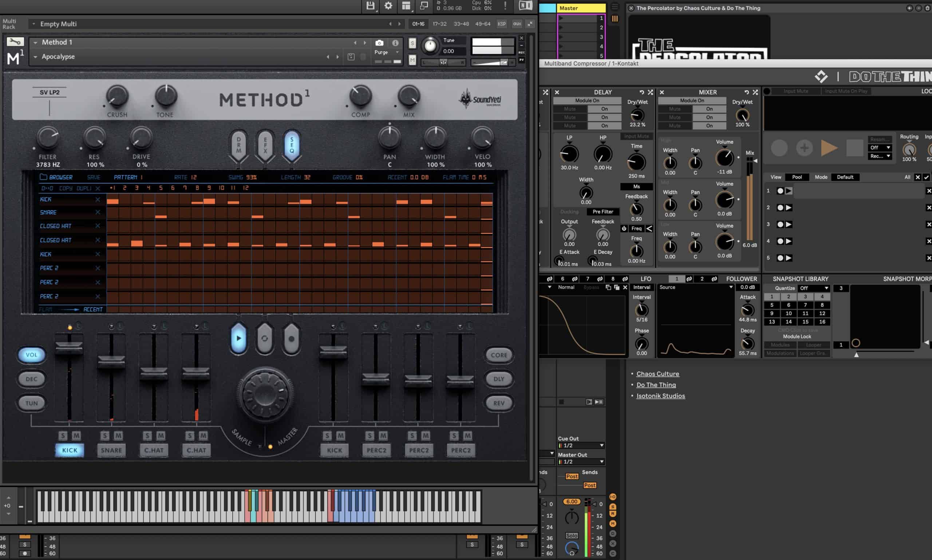The height and width of the screenshot is (560, 932).
Task: Open the Cue Out 1/2 dropdown
Action: 581,445
